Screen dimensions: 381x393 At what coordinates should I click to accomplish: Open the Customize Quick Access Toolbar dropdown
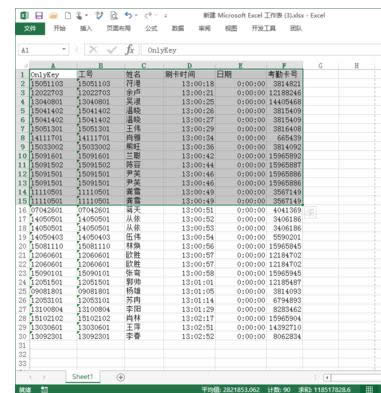166,16
